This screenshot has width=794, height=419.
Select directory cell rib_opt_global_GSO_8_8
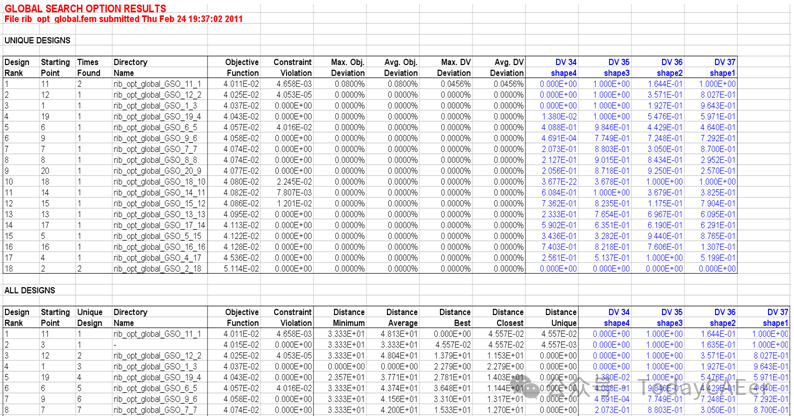[155, 160]
